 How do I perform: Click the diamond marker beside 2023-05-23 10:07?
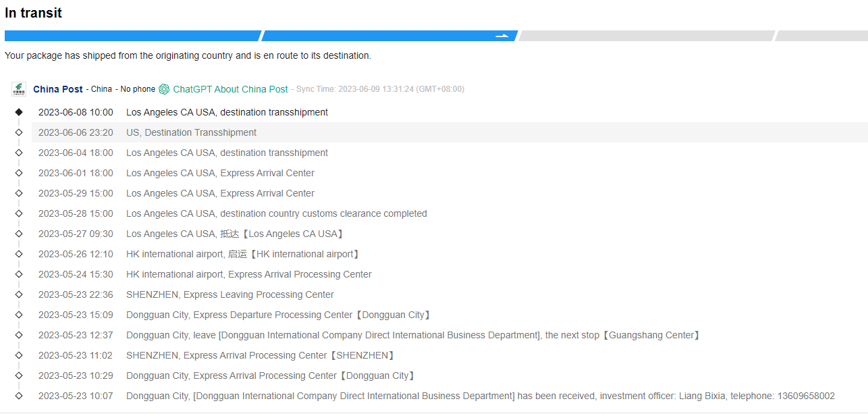coord(19,396)
